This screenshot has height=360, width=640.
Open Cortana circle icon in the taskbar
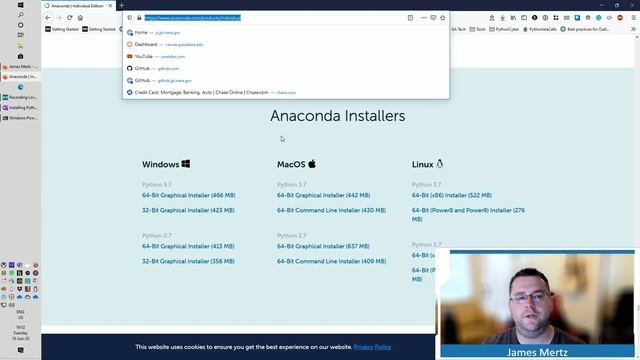20,25
